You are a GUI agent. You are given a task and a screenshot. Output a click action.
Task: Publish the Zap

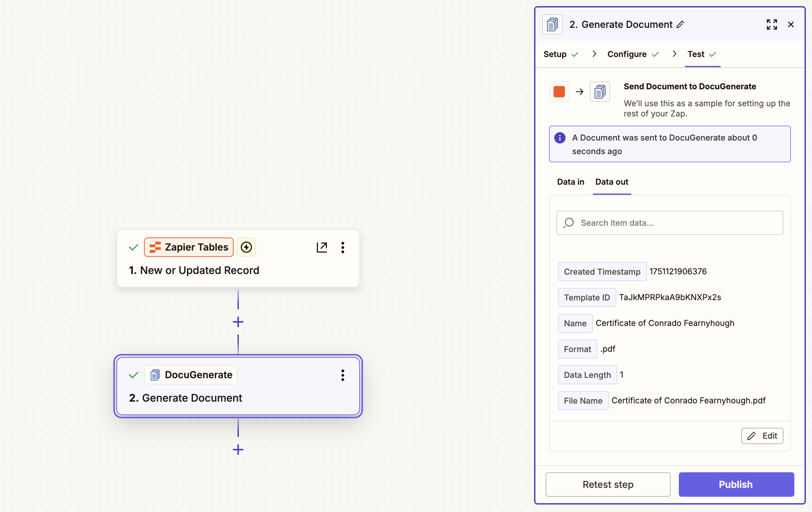[736, 484]
